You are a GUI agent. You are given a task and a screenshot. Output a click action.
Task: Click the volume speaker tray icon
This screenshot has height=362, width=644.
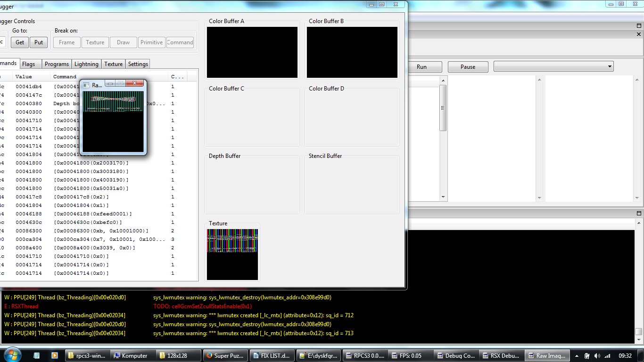597,356
